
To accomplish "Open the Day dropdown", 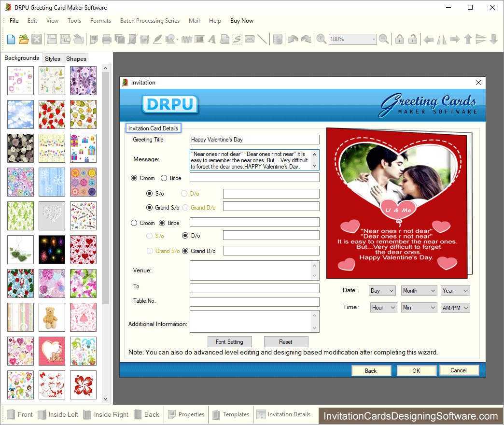I will 382,291.
